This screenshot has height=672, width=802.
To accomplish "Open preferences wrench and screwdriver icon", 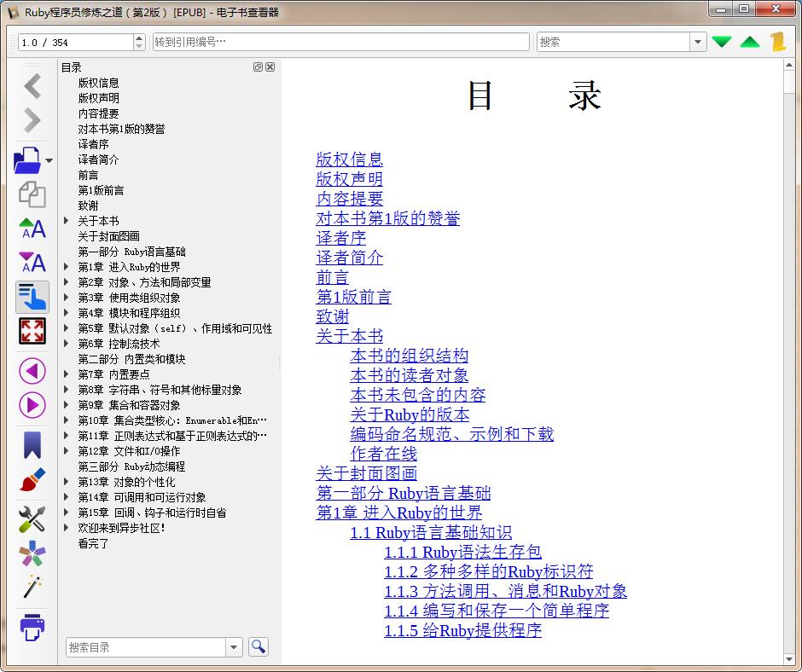I will (32, 518).
